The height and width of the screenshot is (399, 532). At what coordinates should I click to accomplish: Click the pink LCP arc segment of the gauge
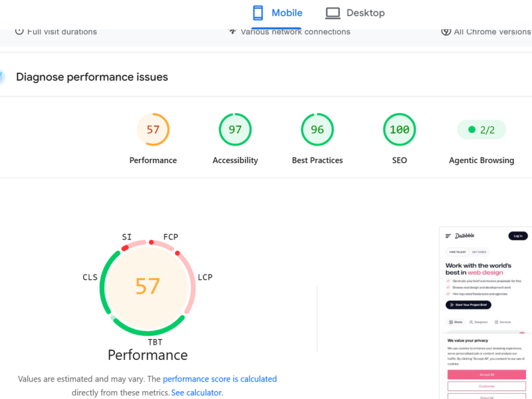192,283
